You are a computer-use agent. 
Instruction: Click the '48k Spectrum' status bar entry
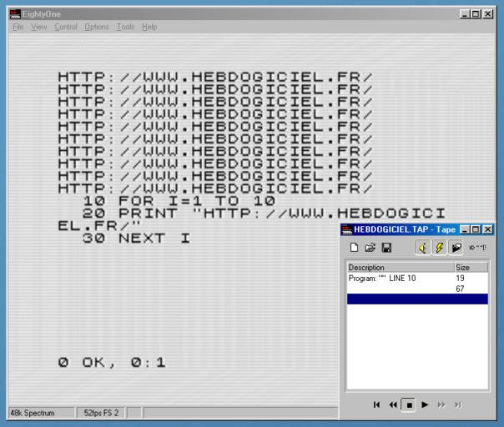(41, 413)
